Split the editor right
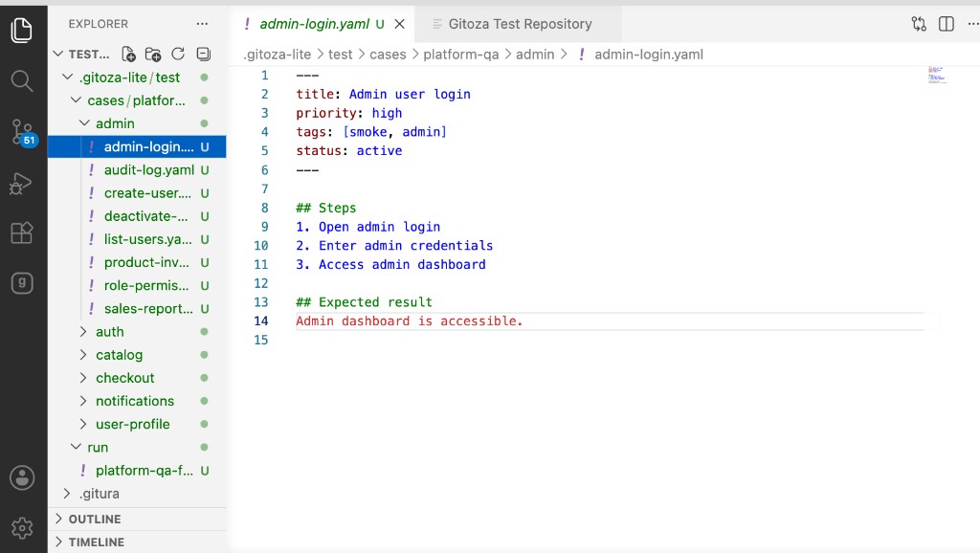Viewport: 980px width, 553px height. pos(947,24)
